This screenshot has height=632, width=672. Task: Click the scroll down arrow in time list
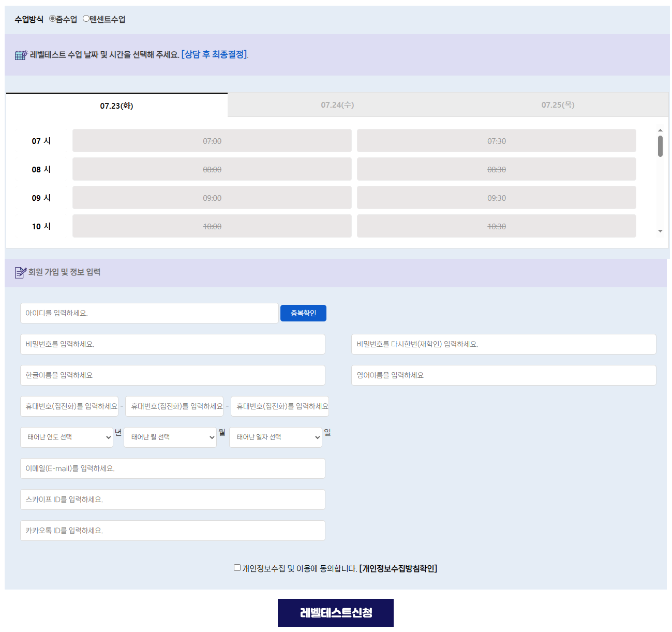click(660, 231)
